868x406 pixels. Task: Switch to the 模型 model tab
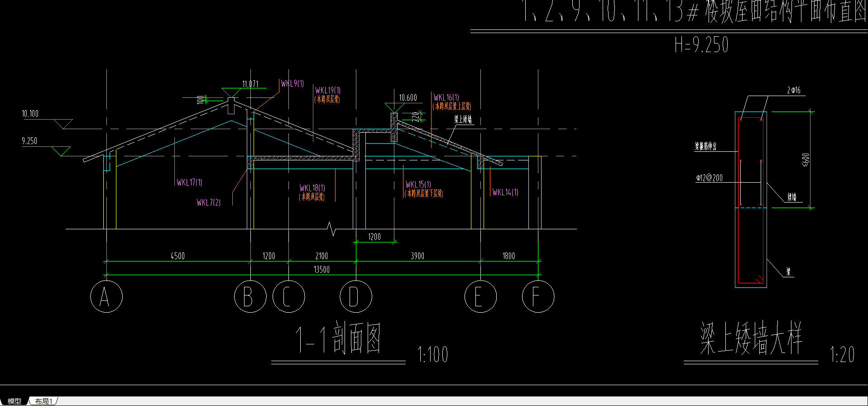coord(14,401)
